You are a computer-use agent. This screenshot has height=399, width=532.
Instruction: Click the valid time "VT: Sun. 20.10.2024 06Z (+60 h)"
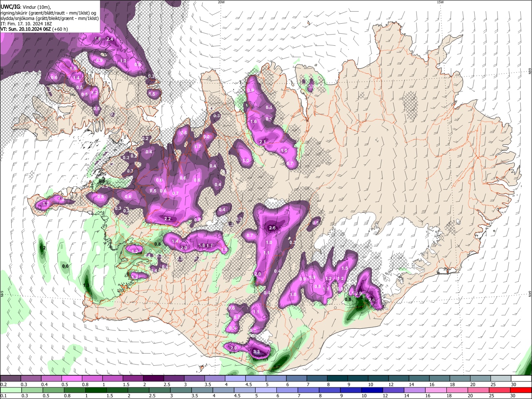coord(34,29)
